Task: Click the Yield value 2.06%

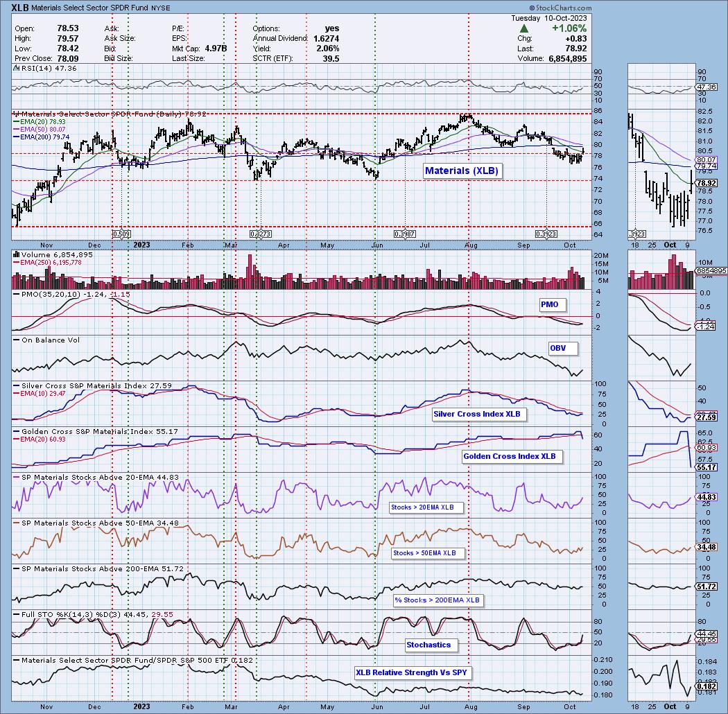Action: 328,49
